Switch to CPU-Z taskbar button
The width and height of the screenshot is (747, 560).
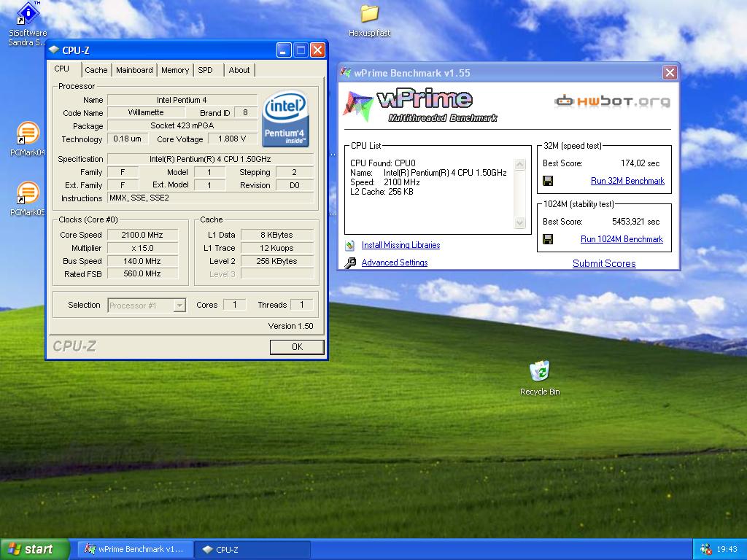252,549
